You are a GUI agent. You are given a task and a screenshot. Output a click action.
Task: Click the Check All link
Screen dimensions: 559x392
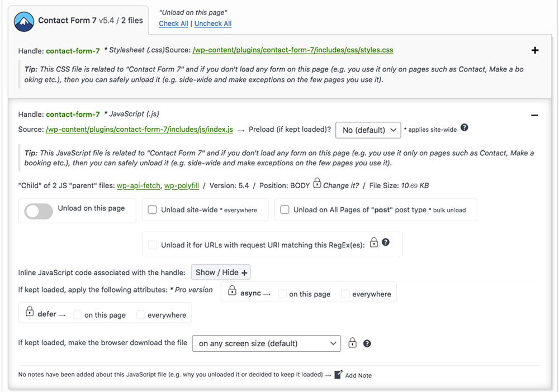tap(174, 23)
